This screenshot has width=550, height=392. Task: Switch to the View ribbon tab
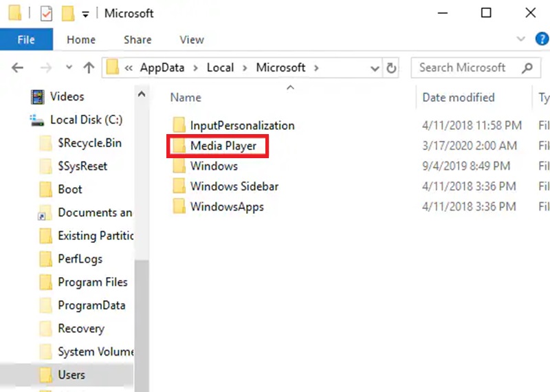(192, 40)
